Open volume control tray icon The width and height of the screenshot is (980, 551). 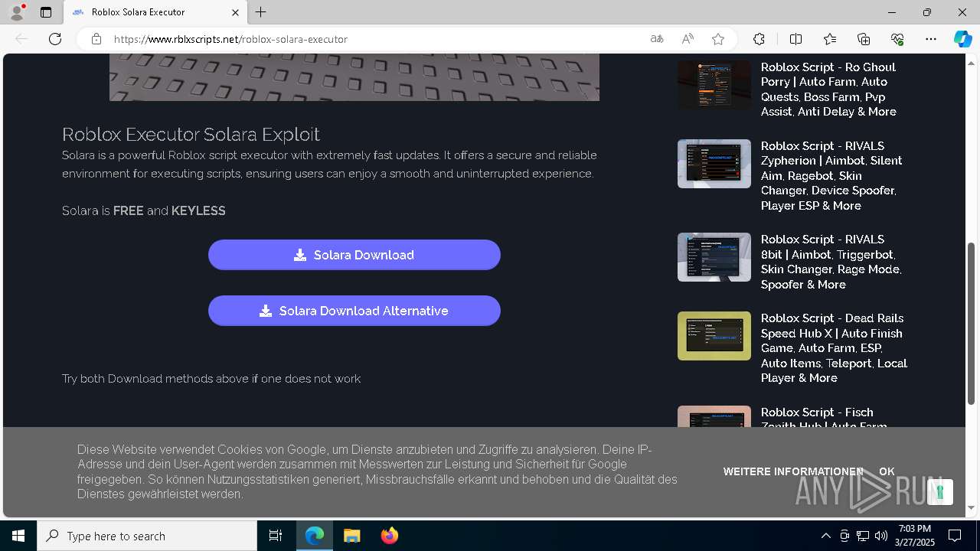point(880,536)
